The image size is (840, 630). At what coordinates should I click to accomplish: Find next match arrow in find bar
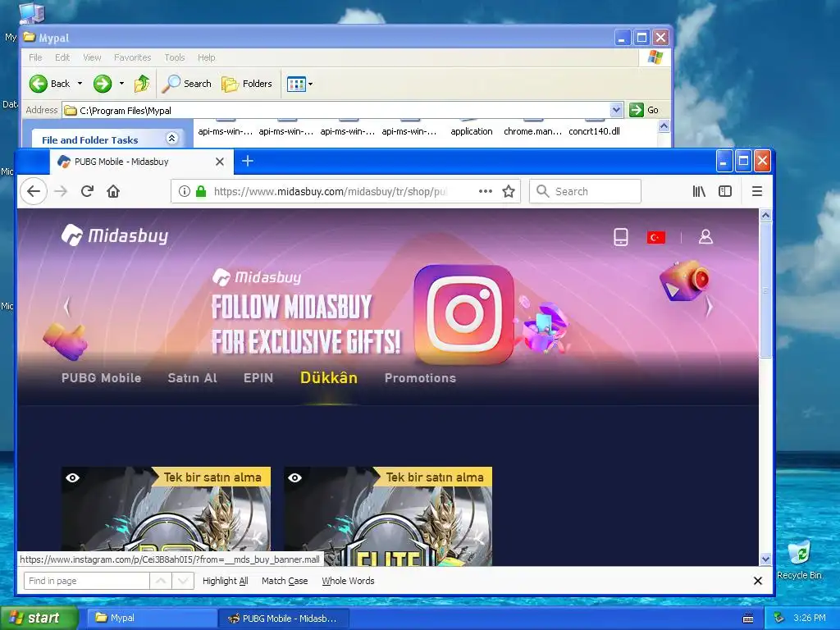[x=183, y=581]
